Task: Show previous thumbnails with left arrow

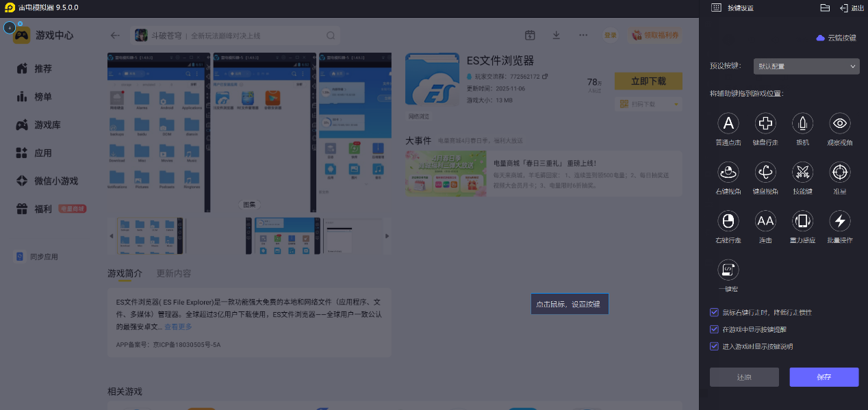Action: pyautogui.click(x=112, y=236)
